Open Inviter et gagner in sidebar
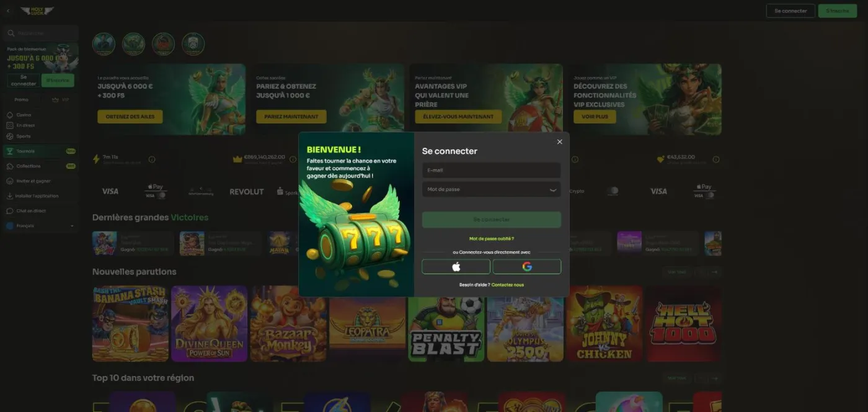The image size is (868, 412). coord(41,181)
